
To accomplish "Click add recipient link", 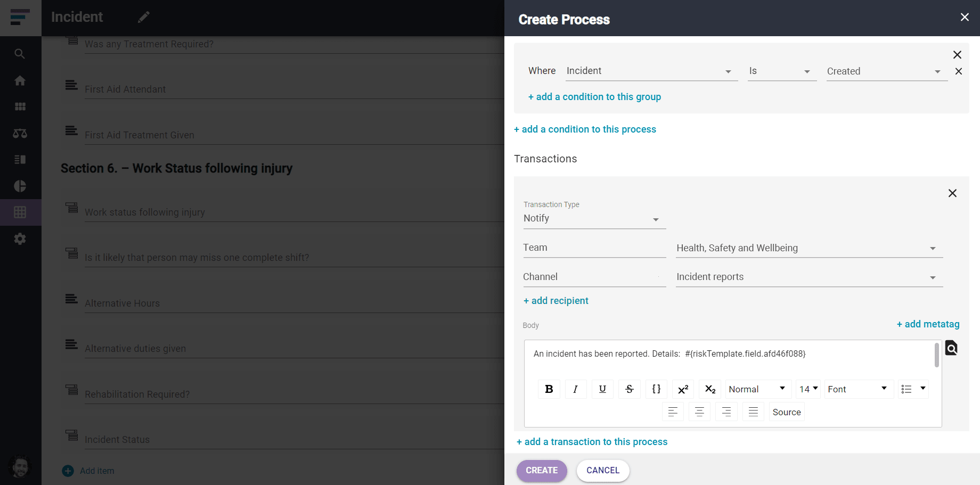I will click(x=556, y=301).
